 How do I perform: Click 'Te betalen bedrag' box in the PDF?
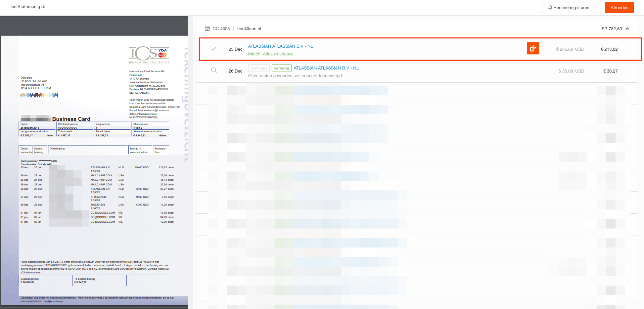[x=100, y=280]
